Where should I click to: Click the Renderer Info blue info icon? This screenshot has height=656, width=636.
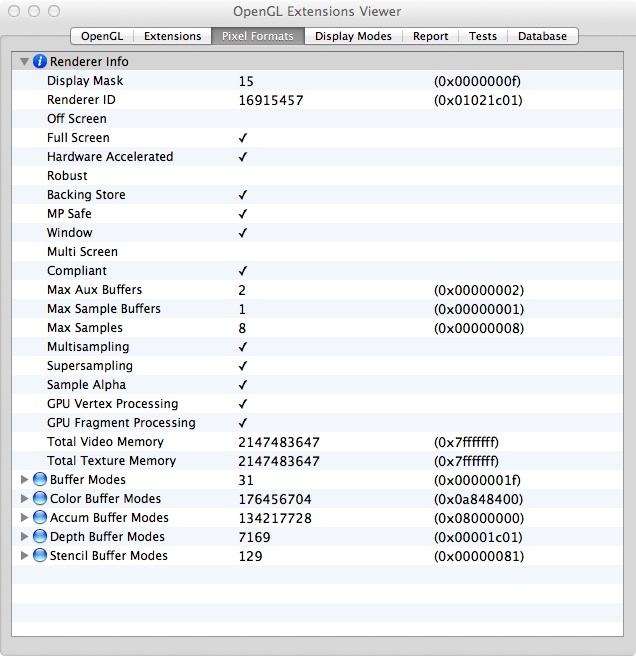[x=40, y=62]
